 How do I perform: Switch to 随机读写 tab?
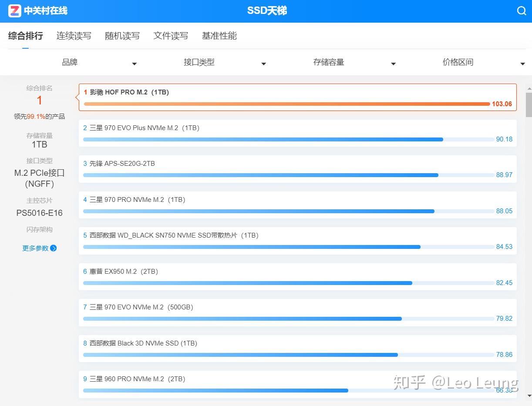(122, 36)
